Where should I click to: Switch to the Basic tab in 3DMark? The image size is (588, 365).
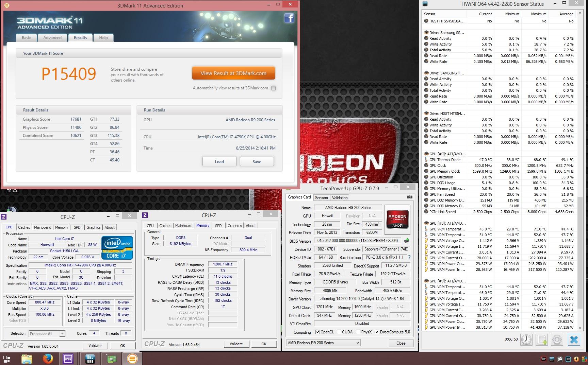(x=27, y=38)
